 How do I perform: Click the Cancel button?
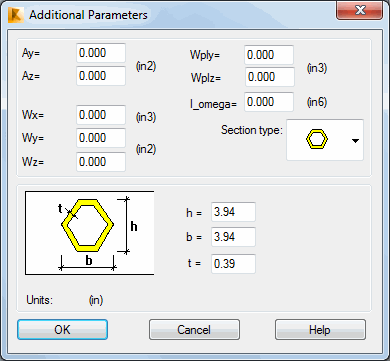[x=194, y=330]
